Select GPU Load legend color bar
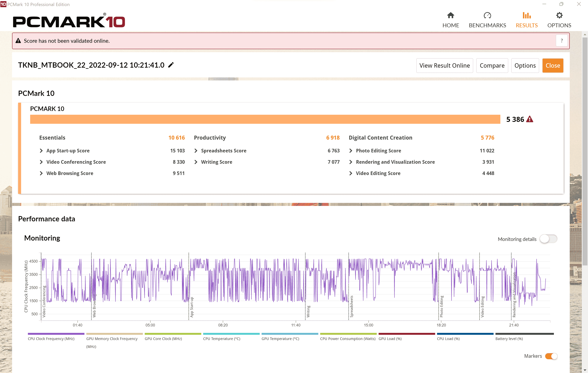The width and height of the screenshot is (588, 373). pyautogui.click(x=407, y=334)
